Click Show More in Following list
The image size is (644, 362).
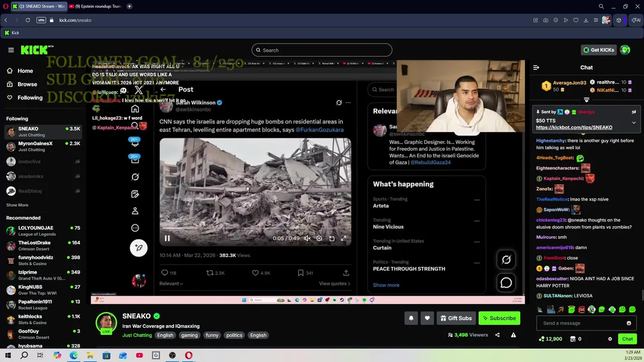point(17,205)
